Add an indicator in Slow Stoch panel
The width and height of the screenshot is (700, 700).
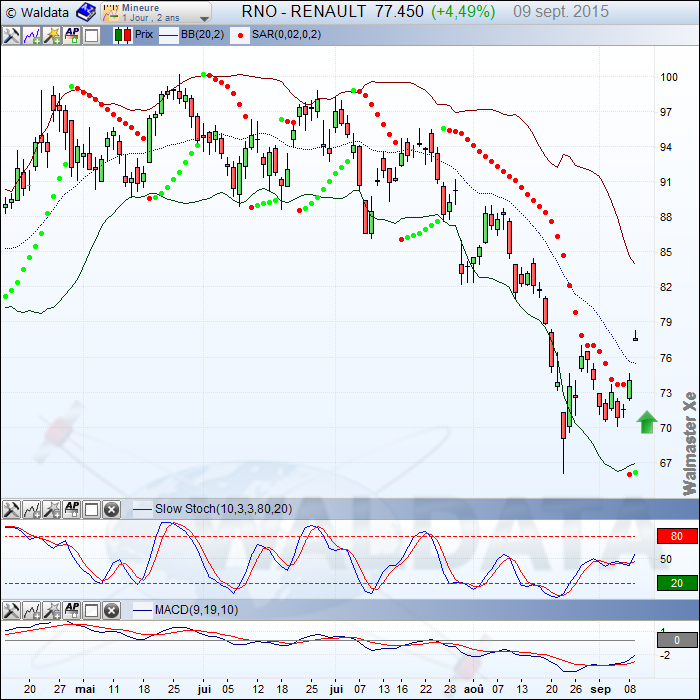pos(32,509)
